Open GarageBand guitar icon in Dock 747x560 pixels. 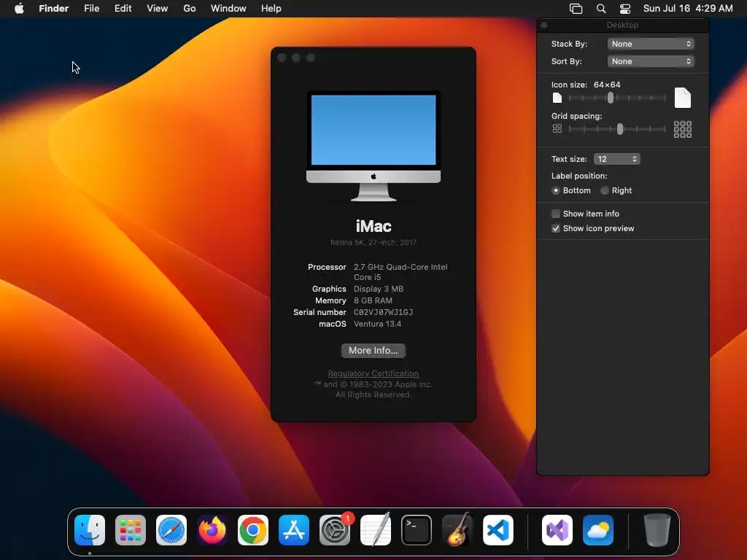point(457,530)
